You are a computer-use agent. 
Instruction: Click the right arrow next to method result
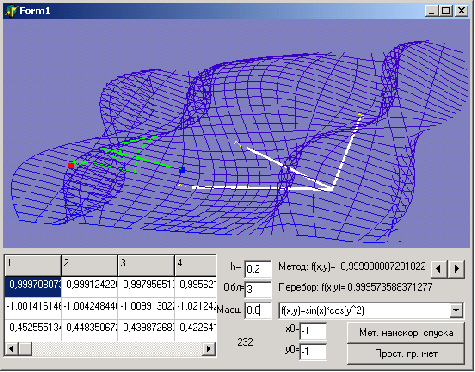456,269
